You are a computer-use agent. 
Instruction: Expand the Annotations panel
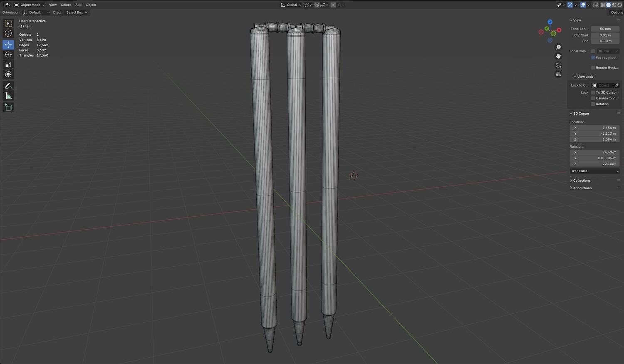pos(580,188)
